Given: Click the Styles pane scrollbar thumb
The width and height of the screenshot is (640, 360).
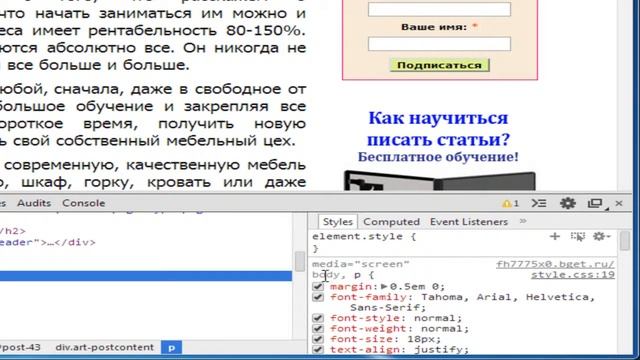Looking at the screenshot, I should [624, 240].
